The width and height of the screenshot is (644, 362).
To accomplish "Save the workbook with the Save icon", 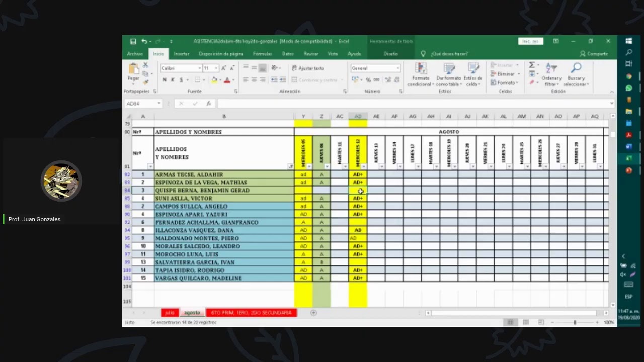I will [133, 41].
